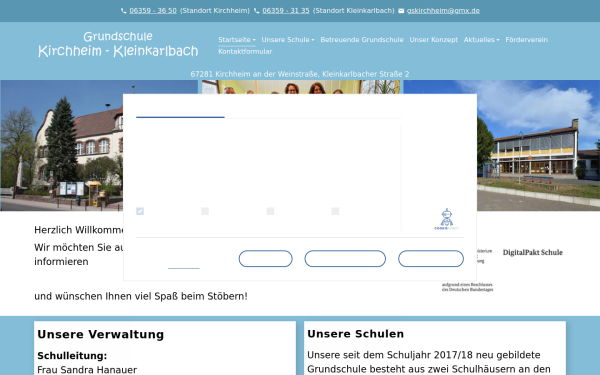
Task: Click the widest middle blank button in cookie dialog
Action: tap(345, 259)
